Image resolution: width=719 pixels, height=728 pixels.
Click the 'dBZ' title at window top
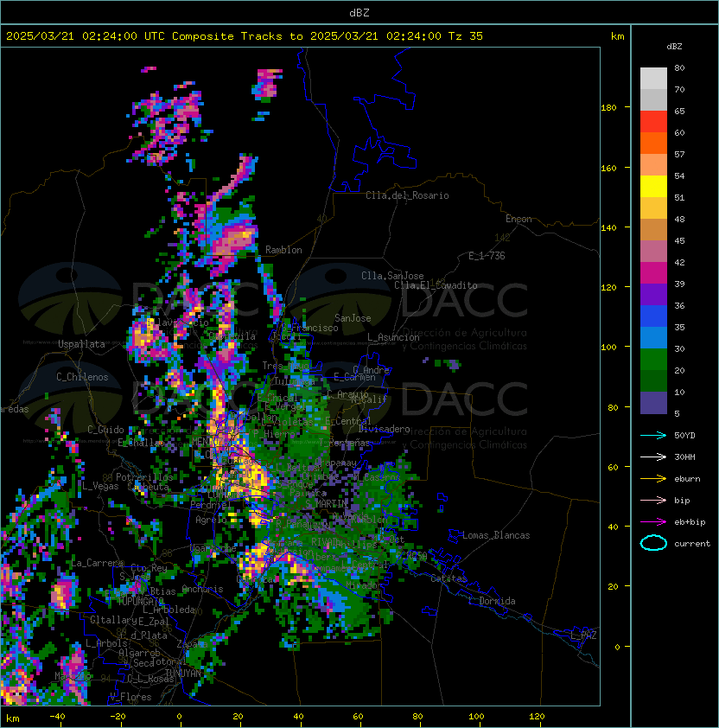(359, 12)
